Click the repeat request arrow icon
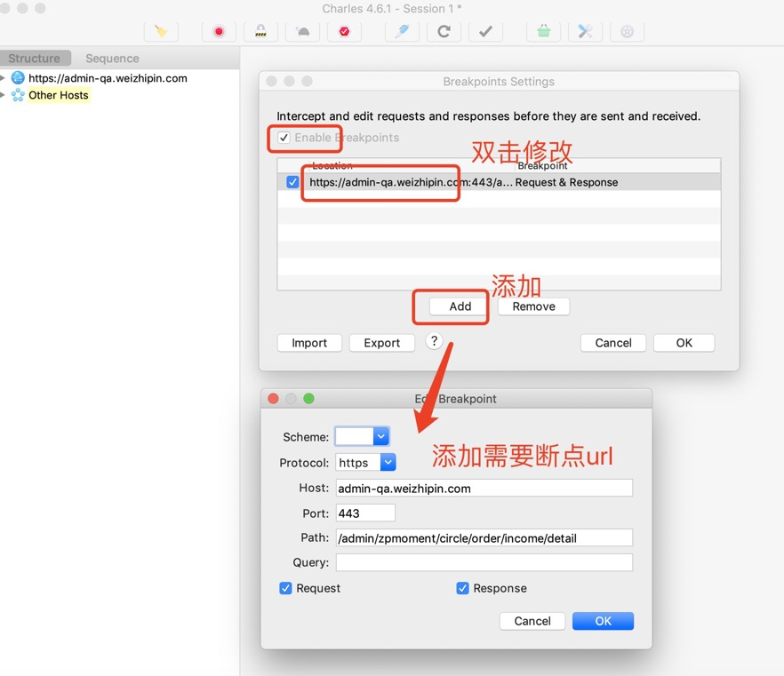The height and width of the screenshot is (676, 784). pos(444,31)
